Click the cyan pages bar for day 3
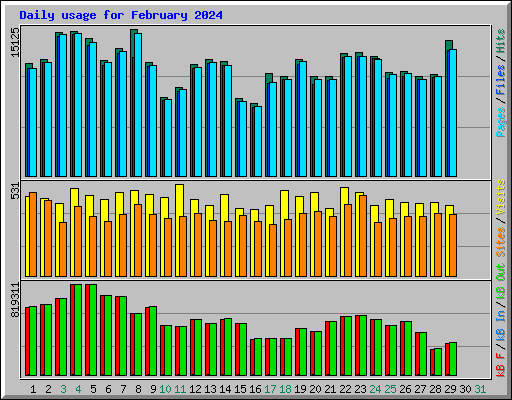512x400 pixels. [63, 105]
